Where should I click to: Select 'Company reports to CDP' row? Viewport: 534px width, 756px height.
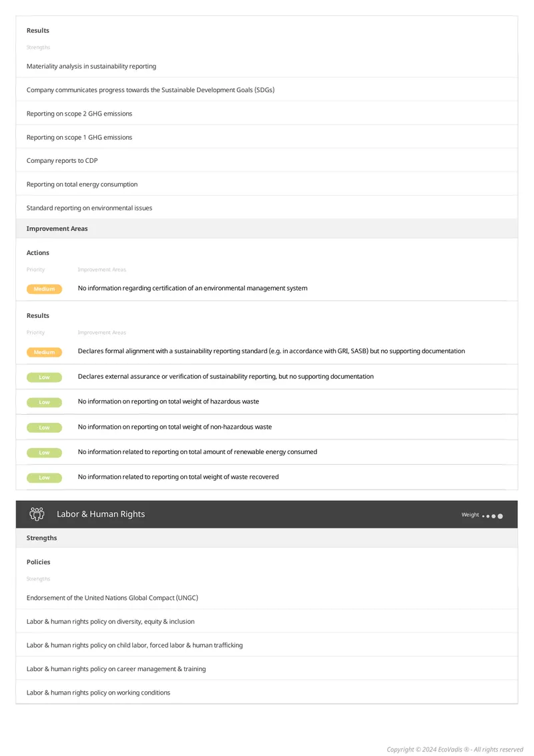point(266,160)
